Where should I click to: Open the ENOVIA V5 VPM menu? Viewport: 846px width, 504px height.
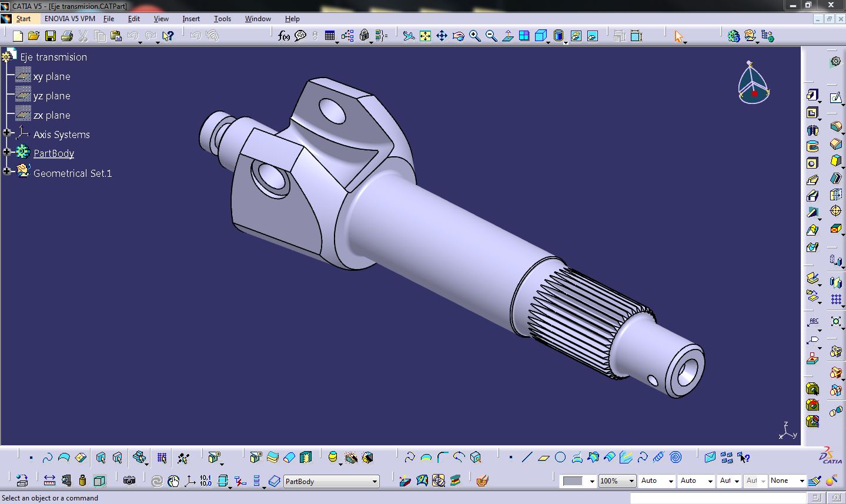(69, 19)
